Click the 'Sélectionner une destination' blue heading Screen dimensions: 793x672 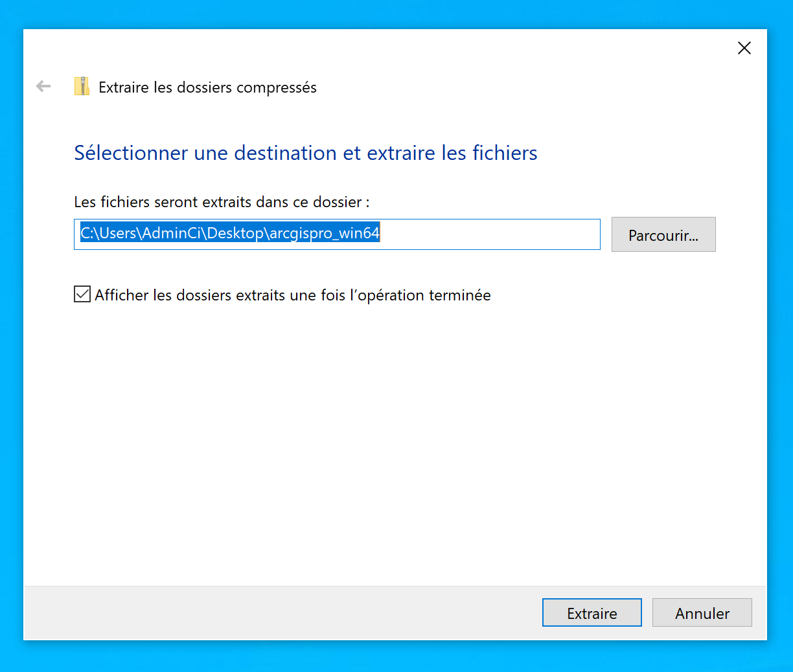305,153
